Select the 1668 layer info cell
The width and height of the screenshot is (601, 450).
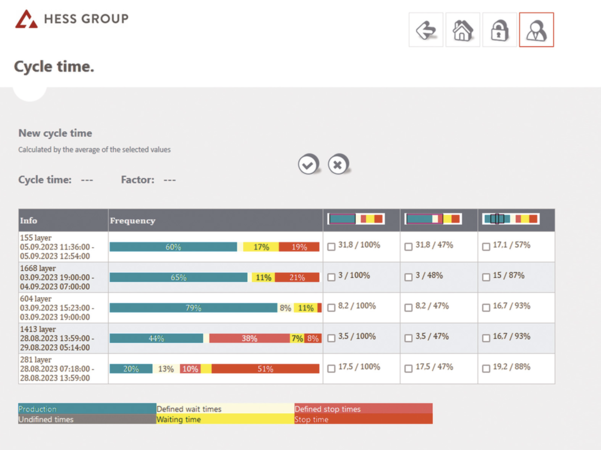[x=63, y=277]
